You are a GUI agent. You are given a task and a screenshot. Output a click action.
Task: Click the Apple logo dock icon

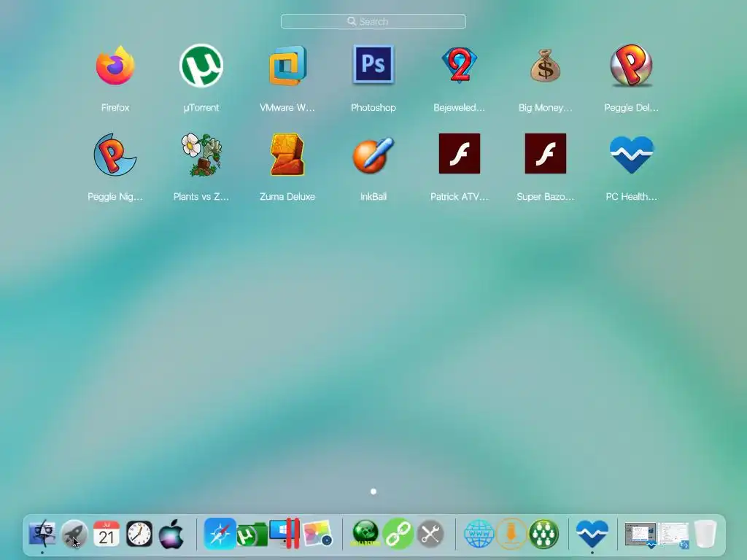point(171,534)
